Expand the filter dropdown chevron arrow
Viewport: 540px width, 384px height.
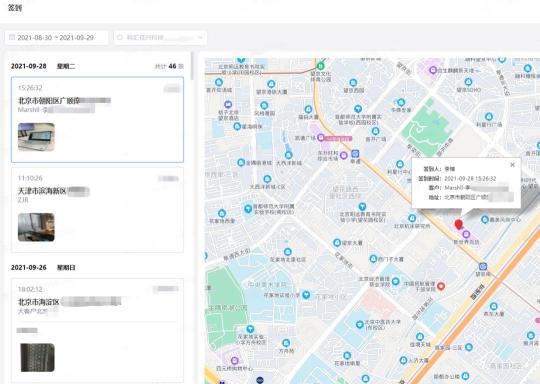coord(200,38)
